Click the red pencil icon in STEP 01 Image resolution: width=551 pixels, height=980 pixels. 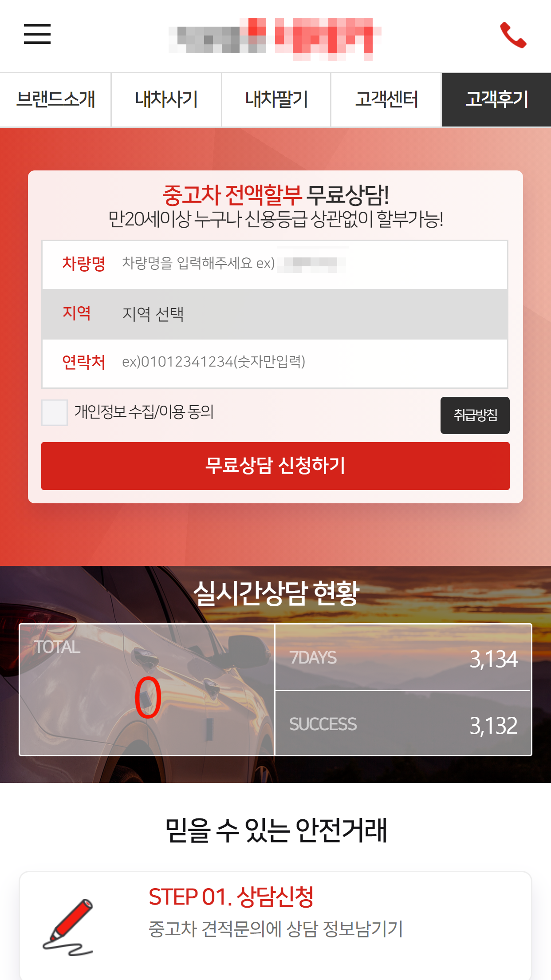pyautogui.click(x=68, y=927)
